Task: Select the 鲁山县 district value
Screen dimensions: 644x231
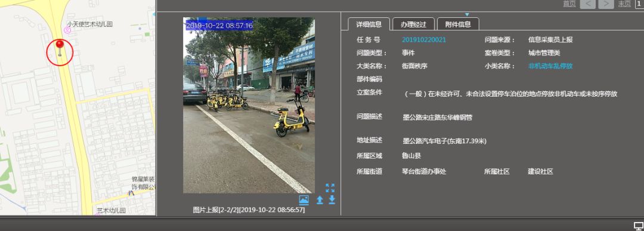Action: [x=411, y=156]
